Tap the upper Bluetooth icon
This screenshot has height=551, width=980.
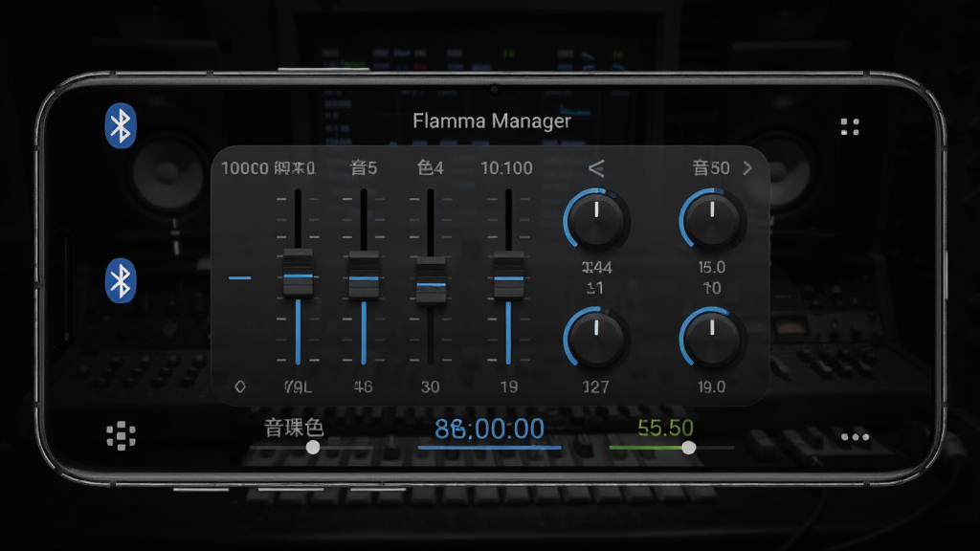point(121,125)
